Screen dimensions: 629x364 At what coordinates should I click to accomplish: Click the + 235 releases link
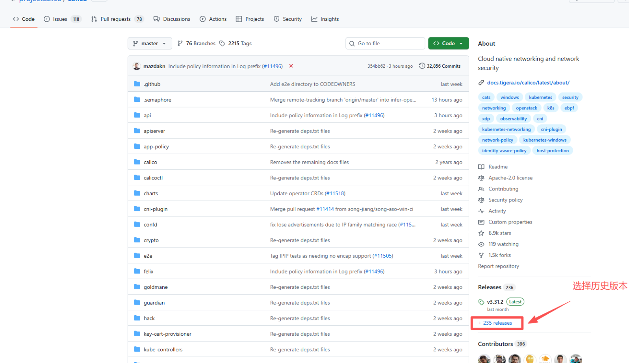coord(495,323)
